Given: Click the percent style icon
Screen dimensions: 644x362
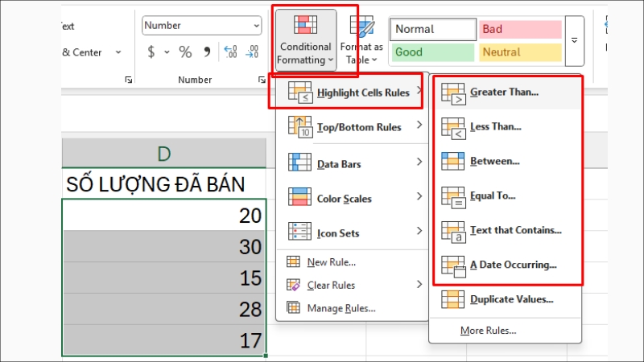Looking at the screenshot, I should point(185,52).
